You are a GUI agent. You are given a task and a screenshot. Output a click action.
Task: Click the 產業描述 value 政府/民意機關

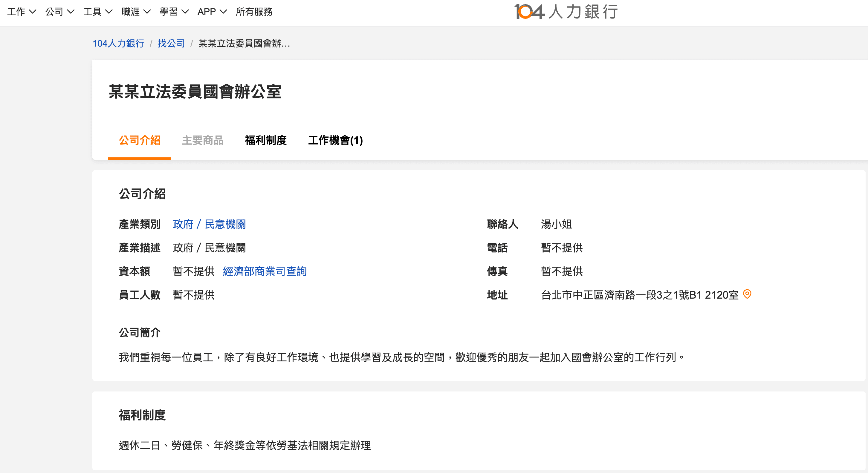click(209, 248)
